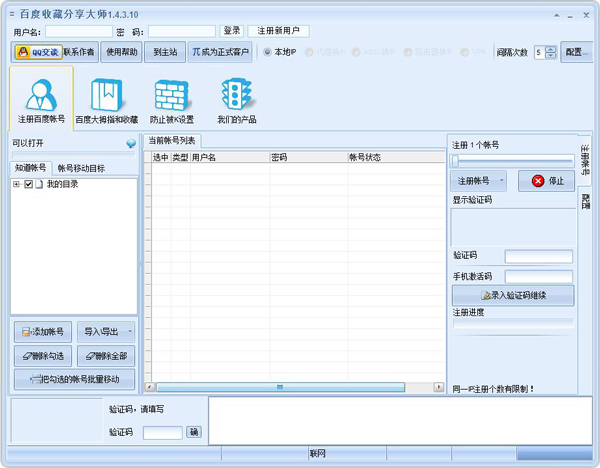The width and height of the screenshot is (600, 468).
Task: Click the 删除全部 button
Action: 106,356
